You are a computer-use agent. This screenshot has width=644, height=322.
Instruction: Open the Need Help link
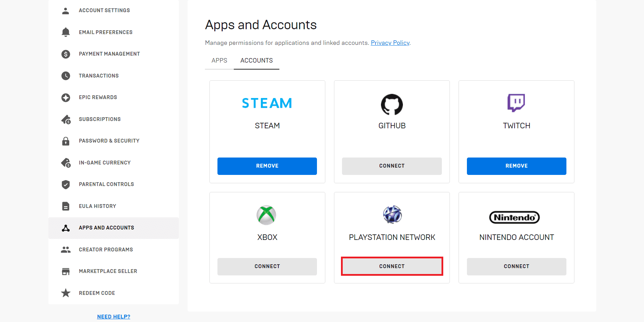click(113, 317)
